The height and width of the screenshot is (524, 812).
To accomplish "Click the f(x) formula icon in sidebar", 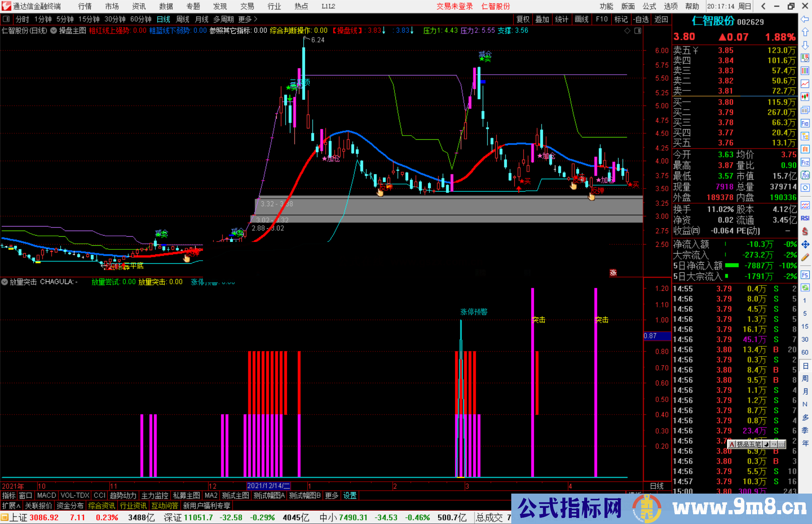I will coord(805,175).
